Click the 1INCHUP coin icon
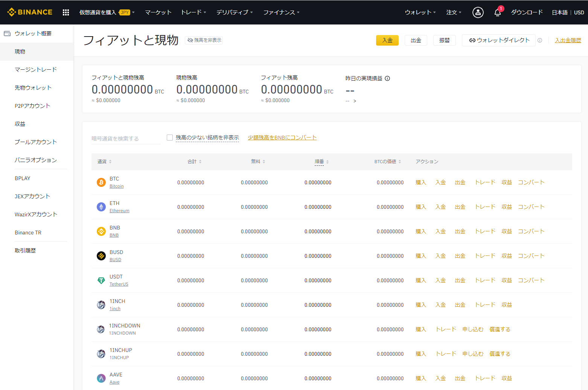The height and width of the screenshot is (390, 588). (101, 354)
